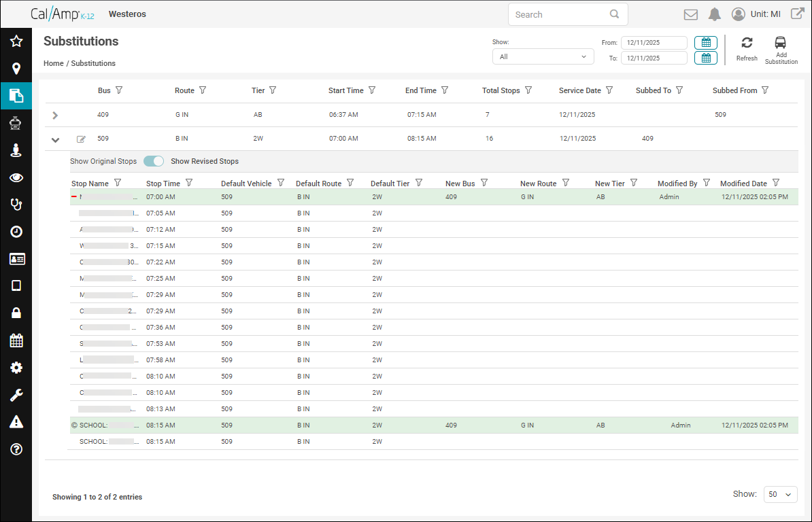The width and height of the screenshot is (812, 522).
Task: Filter the Bus column
Action: pyautogui.click(x=119, y=90)
